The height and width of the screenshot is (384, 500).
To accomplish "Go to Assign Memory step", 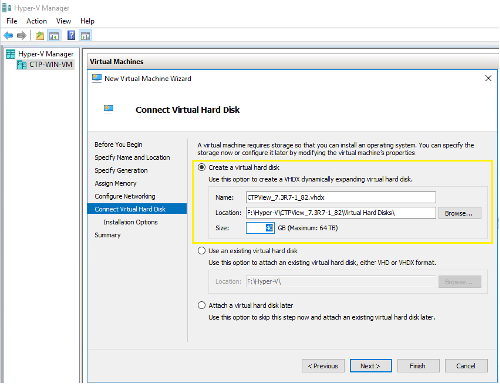I will pyautogui.click(x=115, y=183).
